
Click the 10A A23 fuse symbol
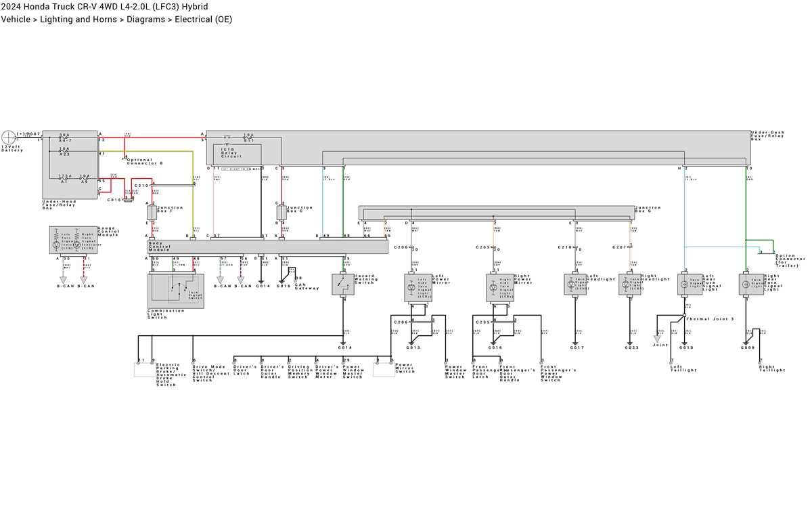pyautogui.click(x=65, y=151)
